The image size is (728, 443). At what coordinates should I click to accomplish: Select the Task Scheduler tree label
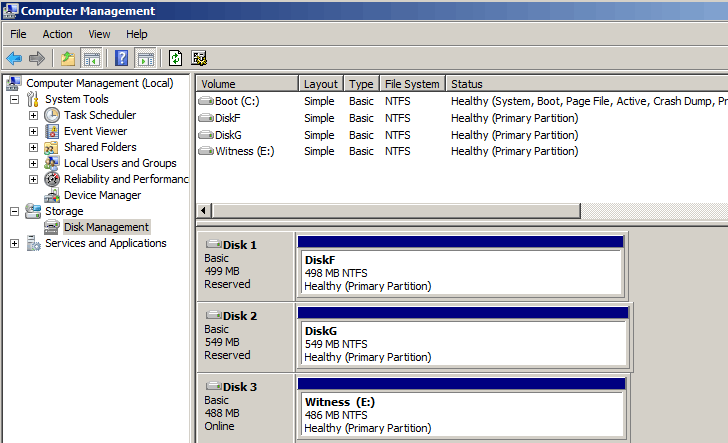100,115
